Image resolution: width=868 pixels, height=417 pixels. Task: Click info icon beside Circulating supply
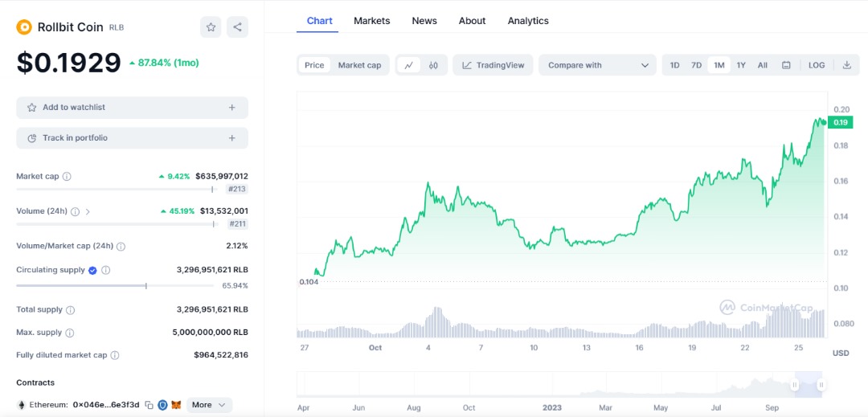(106, 271)
